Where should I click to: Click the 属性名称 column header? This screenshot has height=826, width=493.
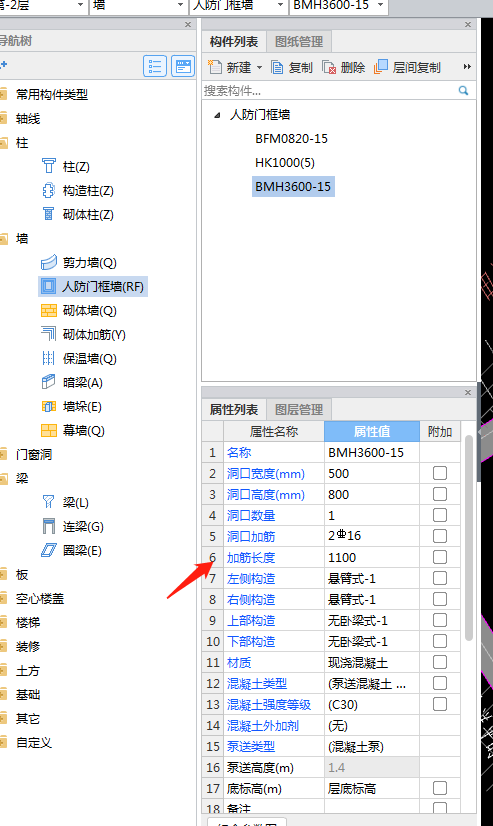(274, 431)
